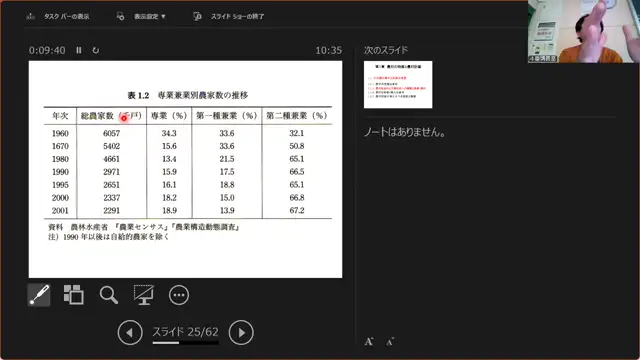This screenshot has width=640, height=360.
Task: Click the display settings monitor icon
Action: [120, 16]
